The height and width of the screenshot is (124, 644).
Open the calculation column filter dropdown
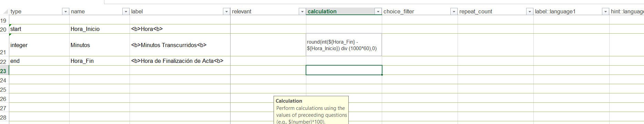pyautogui.click(x=378, y=12)
